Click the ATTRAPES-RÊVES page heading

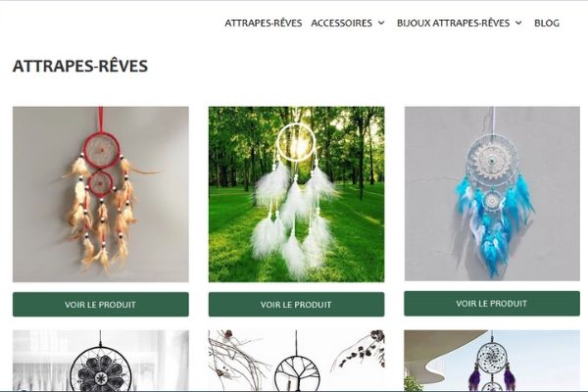coord(80,66)
